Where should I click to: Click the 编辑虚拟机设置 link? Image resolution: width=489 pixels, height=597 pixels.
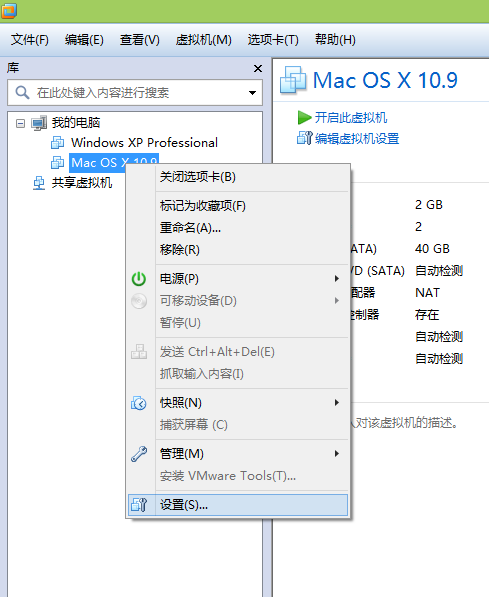pos(357,139)
